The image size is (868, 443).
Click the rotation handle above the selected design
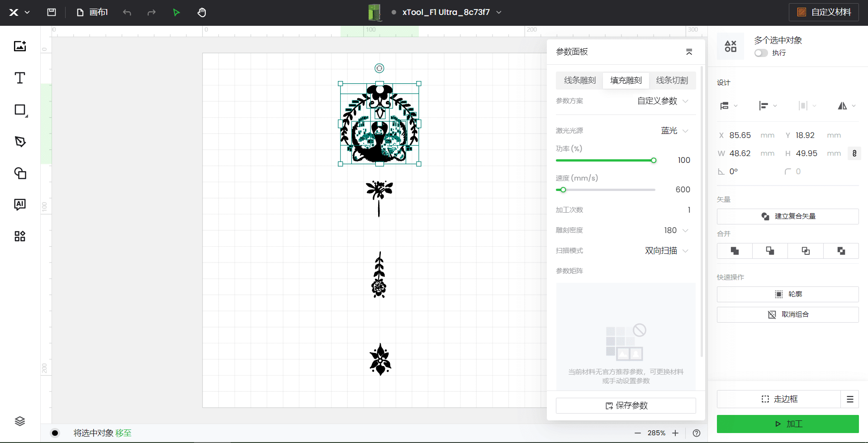point(379,68)
